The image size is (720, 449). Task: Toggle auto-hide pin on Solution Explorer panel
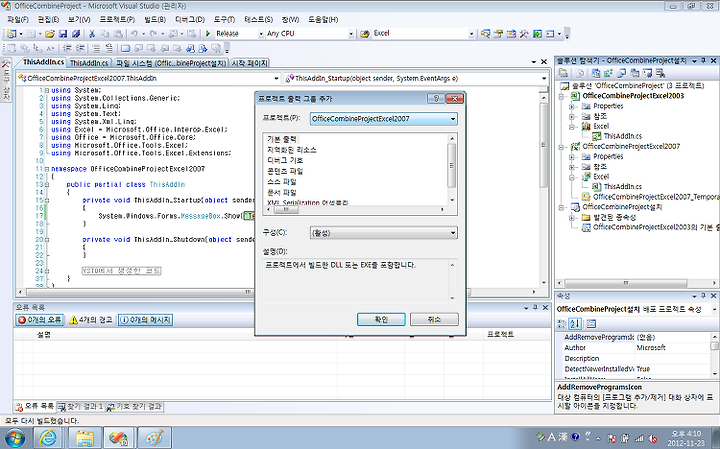(x=703, y=61)
